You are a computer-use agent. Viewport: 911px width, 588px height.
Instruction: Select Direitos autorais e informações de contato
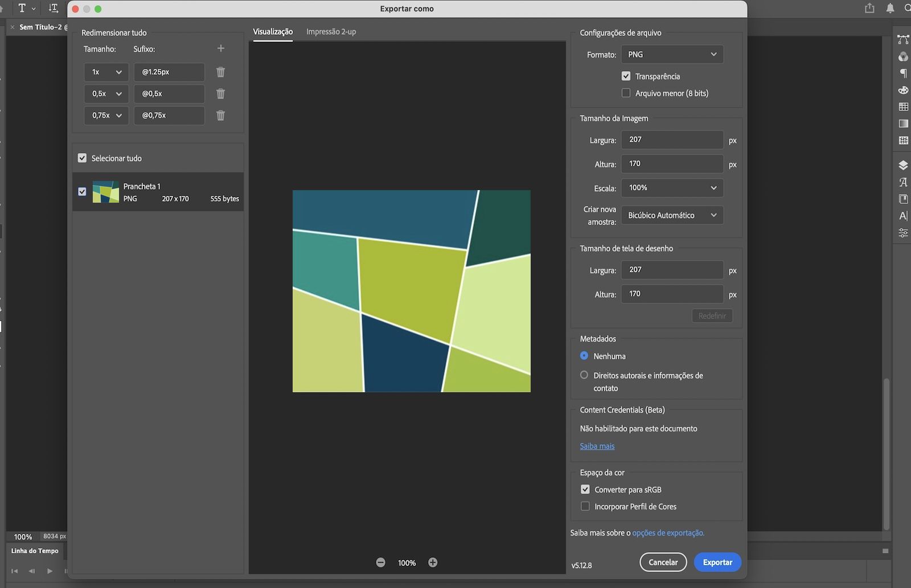584,375
